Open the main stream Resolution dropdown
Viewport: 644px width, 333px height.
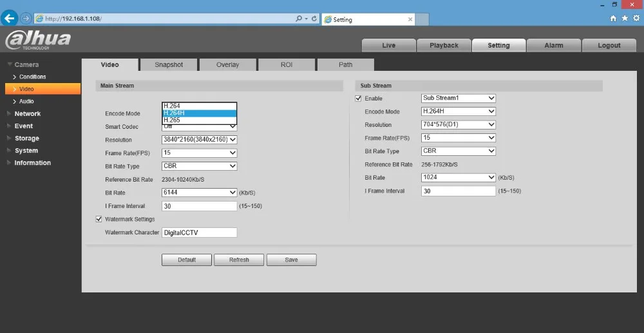pyautogui.click(x=200, y=140)
